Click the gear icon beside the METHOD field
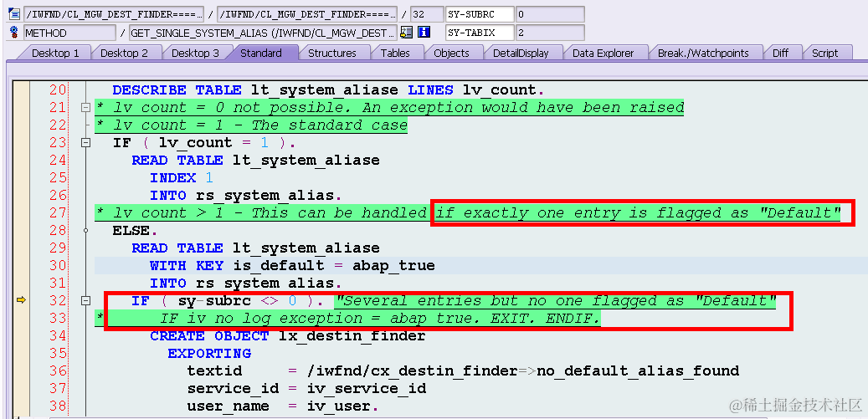The height and width of the screenshot is (419, 868). pos(14,33)
